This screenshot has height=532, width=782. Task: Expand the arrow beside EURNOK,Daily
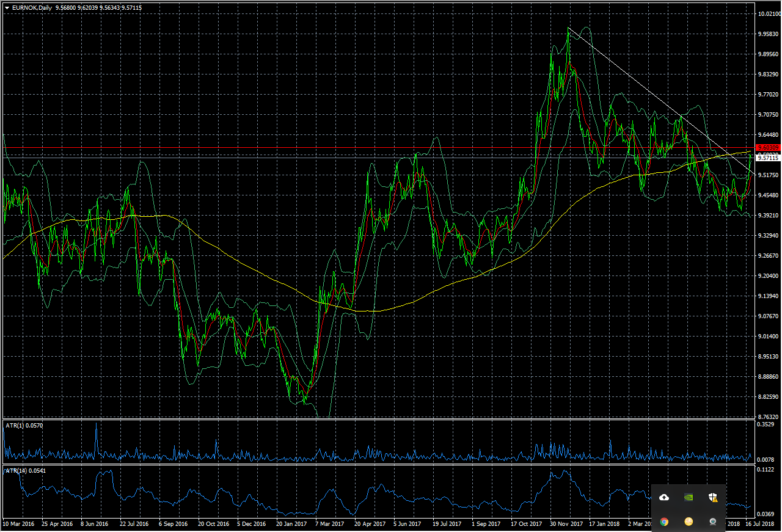coord(6,7)
